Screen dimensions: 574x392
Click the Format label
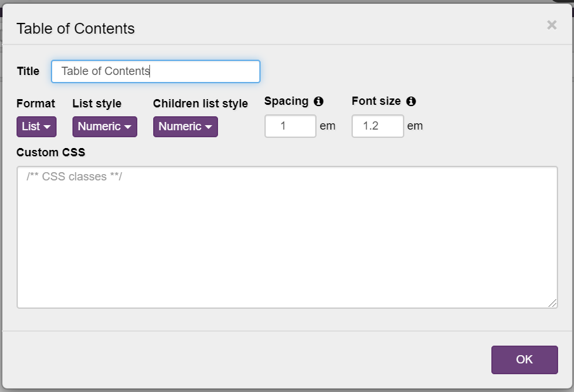pos(36,104)
